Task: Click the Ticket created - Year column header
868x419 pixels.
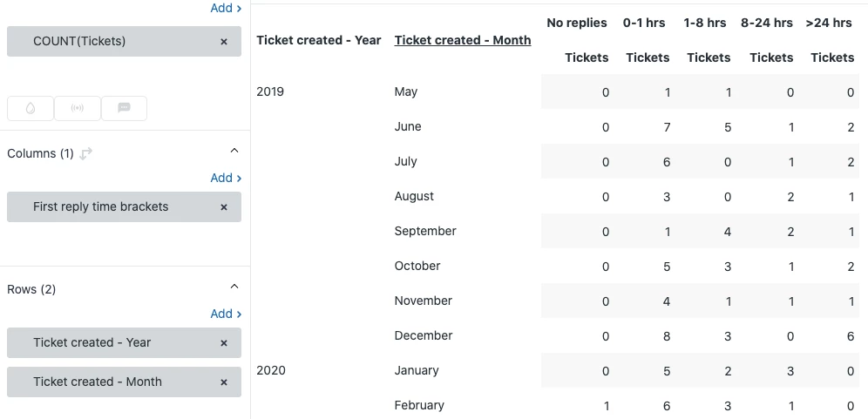Action: pos(318,40)
